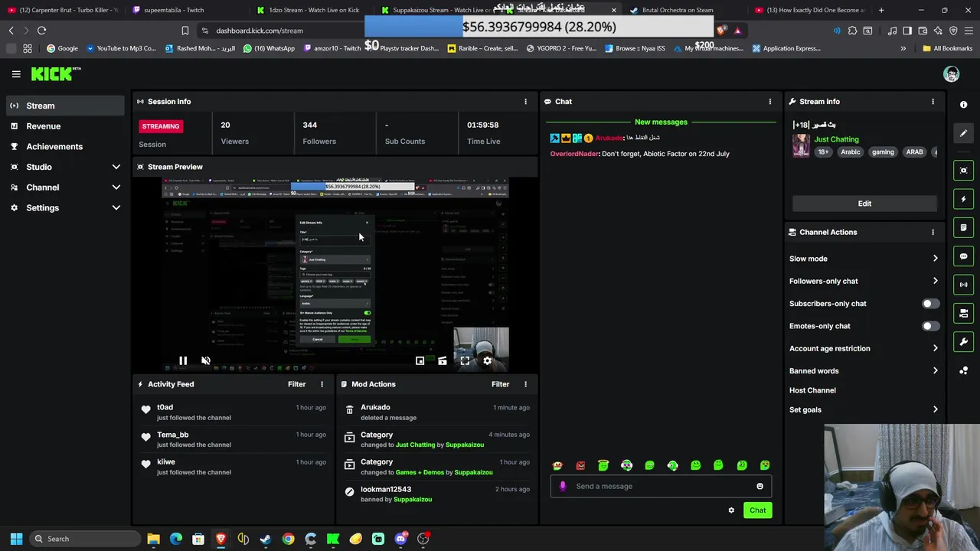Reload the page in browser
This screenshot has width=980, height=551.
(41, 31)
